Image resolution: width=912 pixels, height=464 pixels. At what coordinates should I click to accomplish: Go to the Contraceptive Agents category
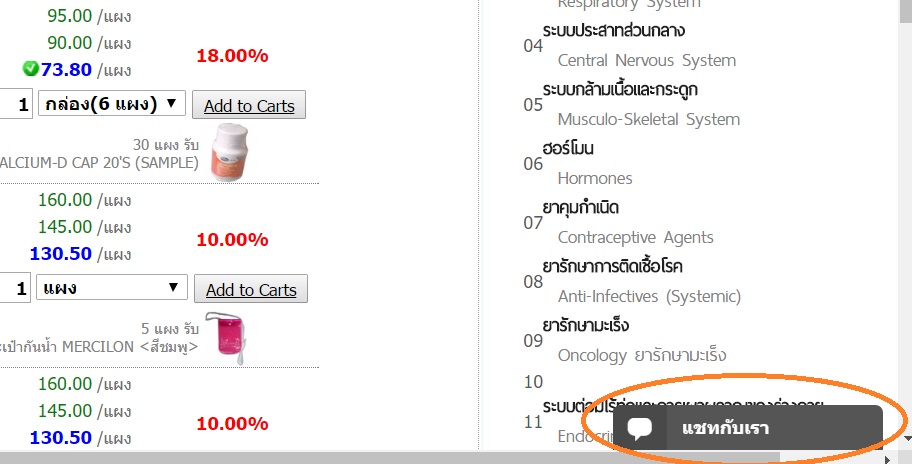(635, 237)
